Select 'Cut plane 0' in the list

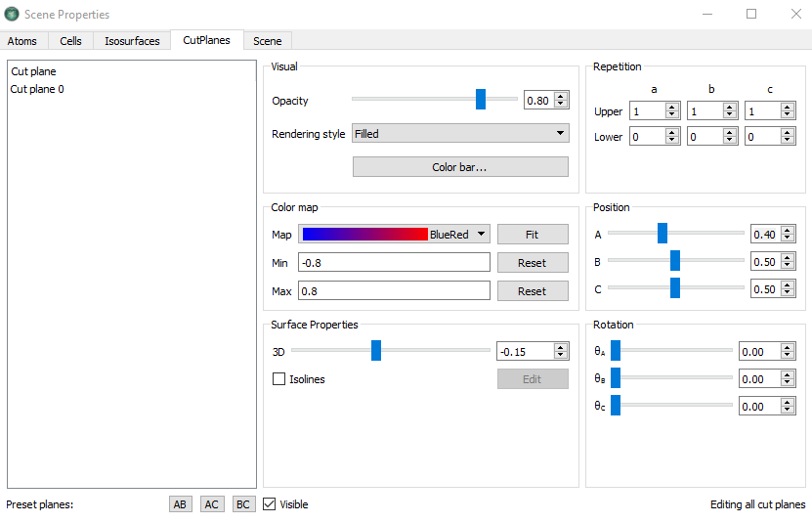pyautogui.click(x=132, y=89)
